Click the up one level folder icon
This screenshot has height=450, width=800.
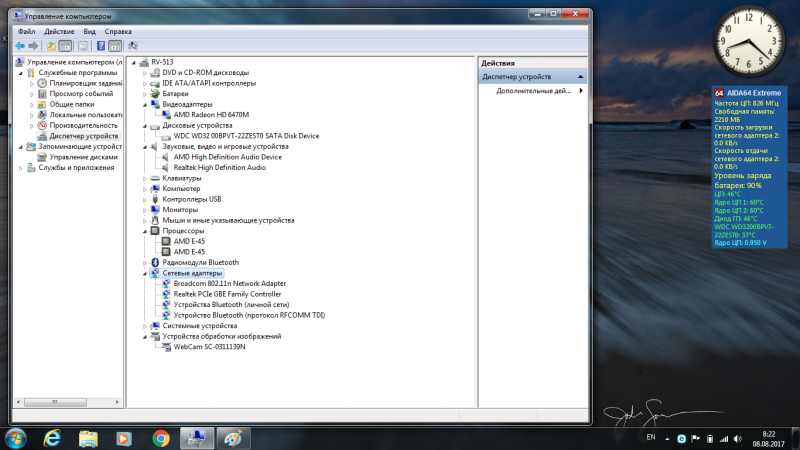pos(51,46)
